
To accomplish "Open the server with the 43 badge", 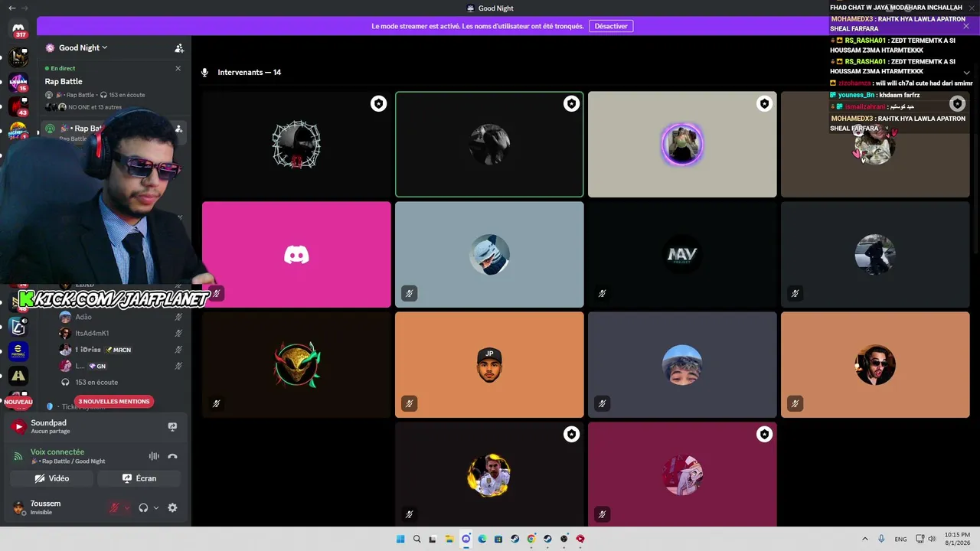I will point(18,106).
